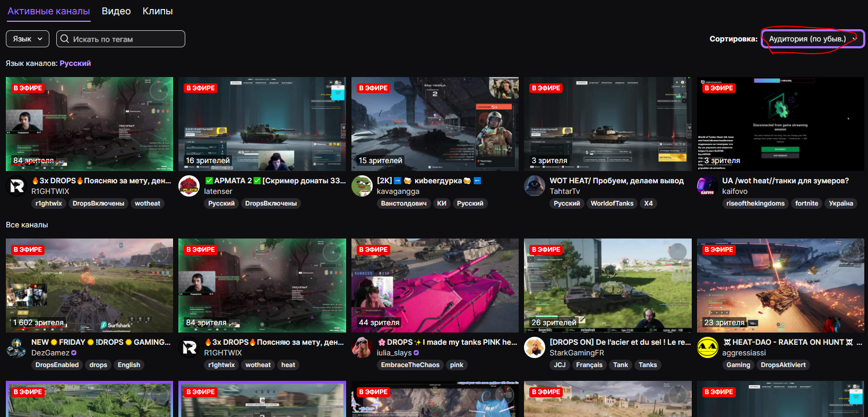Open the Клипы tab

(x=158, y=11)
